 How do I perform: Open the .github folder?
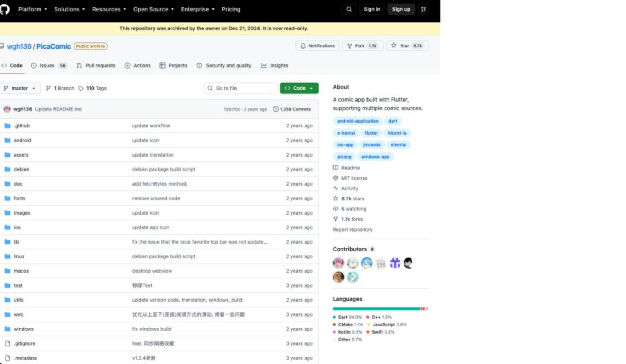[22, 126]
